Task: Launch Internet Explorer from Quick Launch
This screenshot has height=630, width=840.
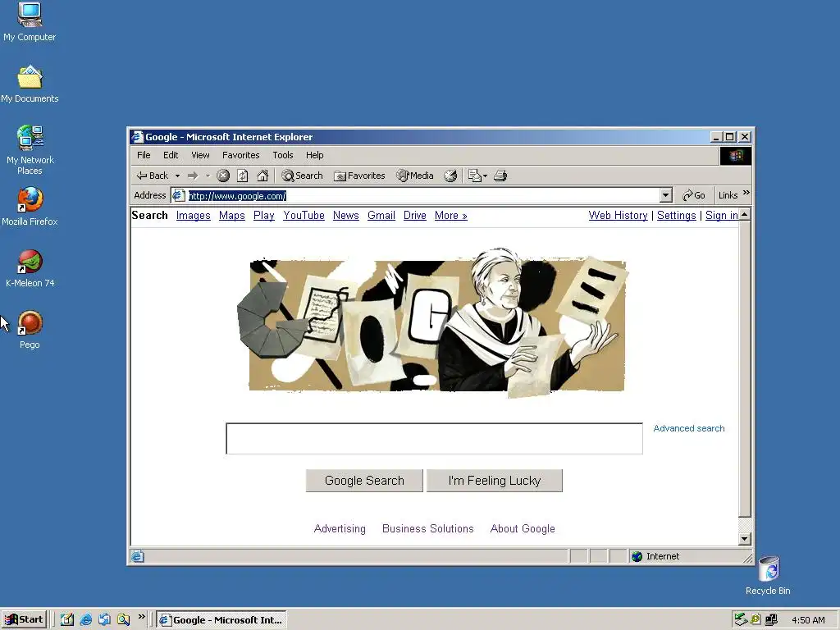Action: click(x=85, y=620)
